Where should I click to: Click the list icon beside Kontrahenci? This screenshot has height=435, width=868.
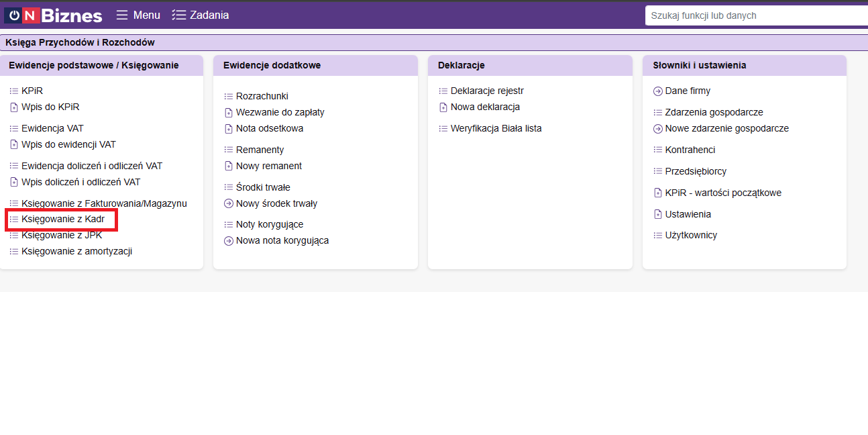(658, 150)
